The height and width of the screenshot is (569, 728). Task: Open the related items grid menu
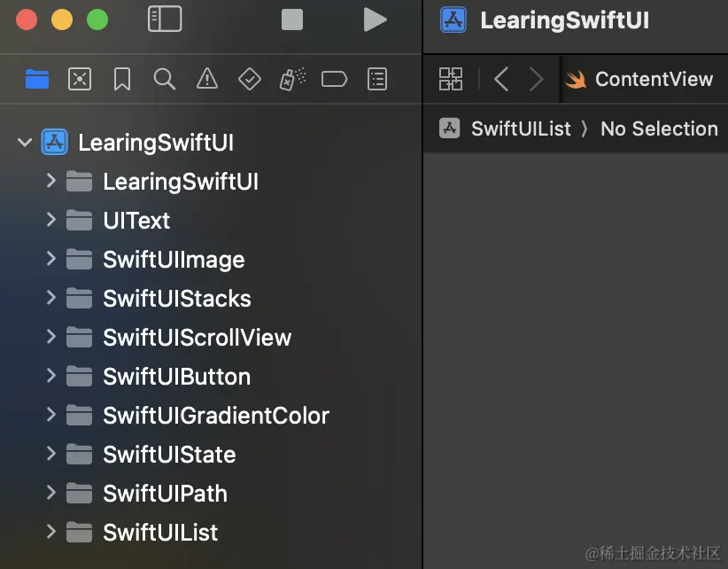(451, 79)
